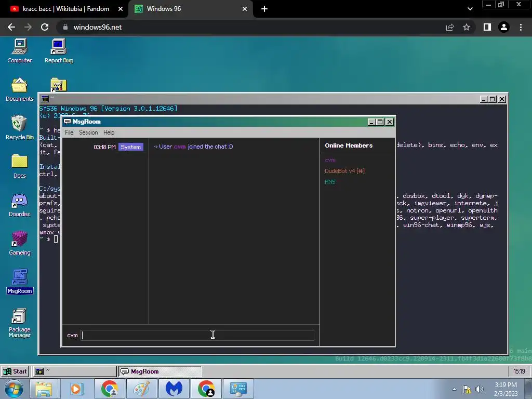
Task: Open the Help menu in MsgRoom
Action: click(x=109, y=132)
